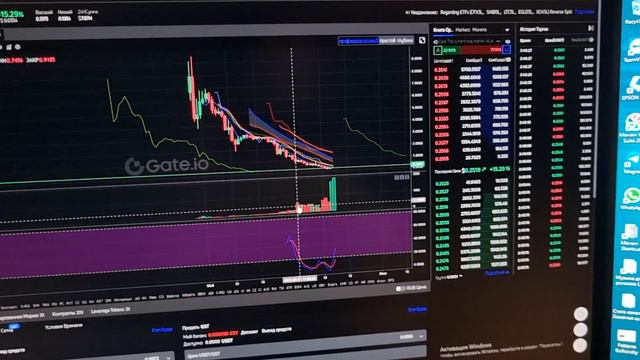Toggle the blue badge beside Spot
Viewport: 640px width, 360px height.
[15, 326]
